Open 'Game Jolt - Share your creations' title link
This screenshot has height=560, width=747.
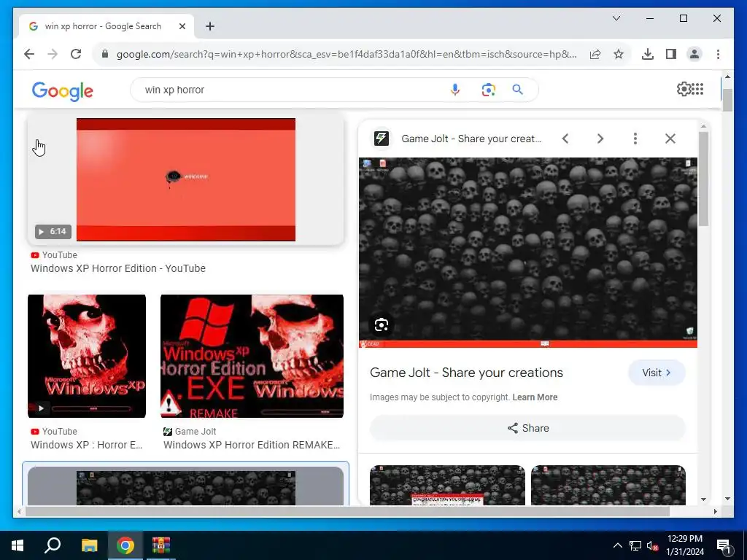(466, 373)
